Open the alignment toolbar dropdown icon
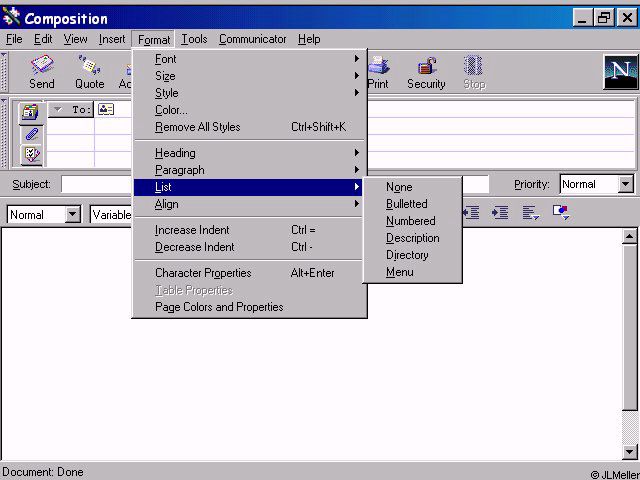 pos(531,212)
